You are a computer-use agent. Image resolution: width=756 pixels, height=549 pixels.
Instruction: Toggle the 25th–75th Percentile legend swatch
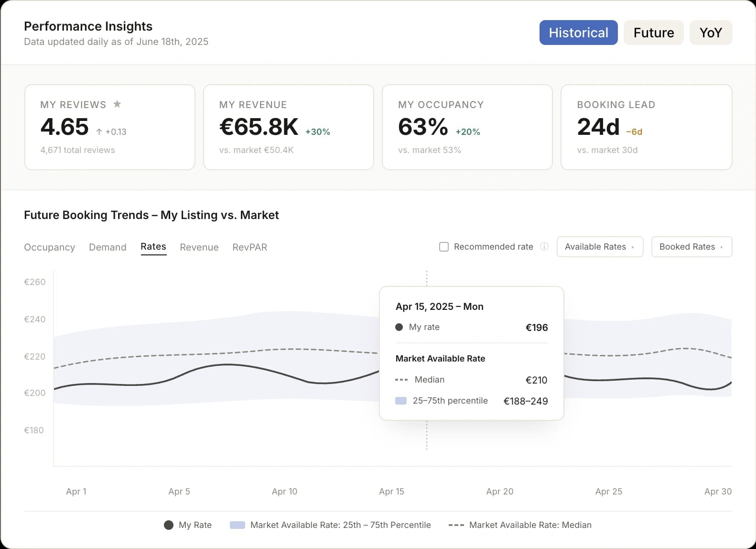click(x=238, y=525)
